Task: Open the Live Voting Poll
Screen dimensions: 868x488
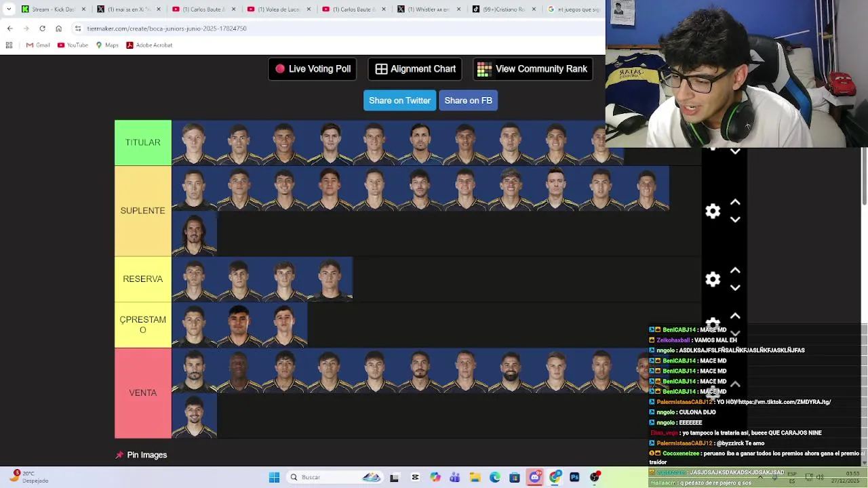Action: click(x=313, y=69)
